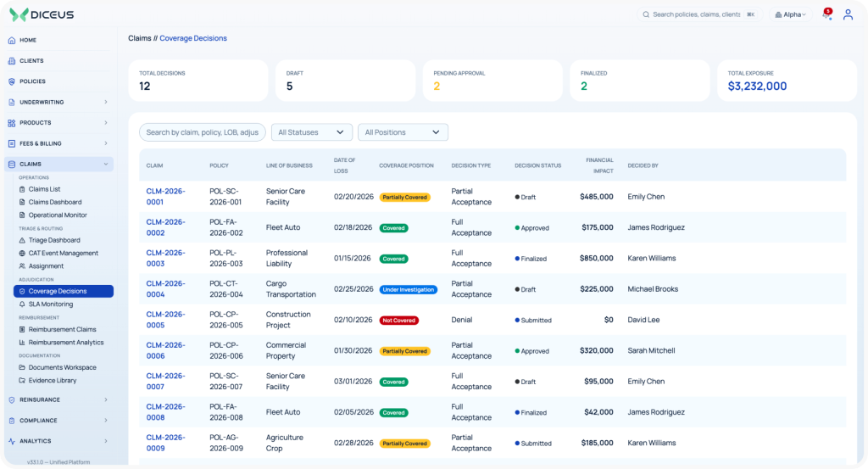868x469 pixels.
Task: Click the Assignment people icon
Action: tap(22, 266)
